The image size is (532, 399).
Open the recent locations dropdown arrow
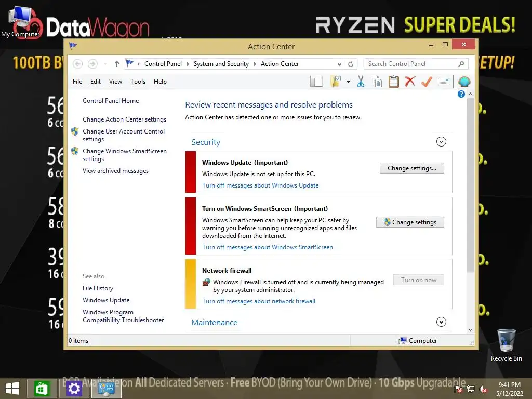tap(105, 64)
